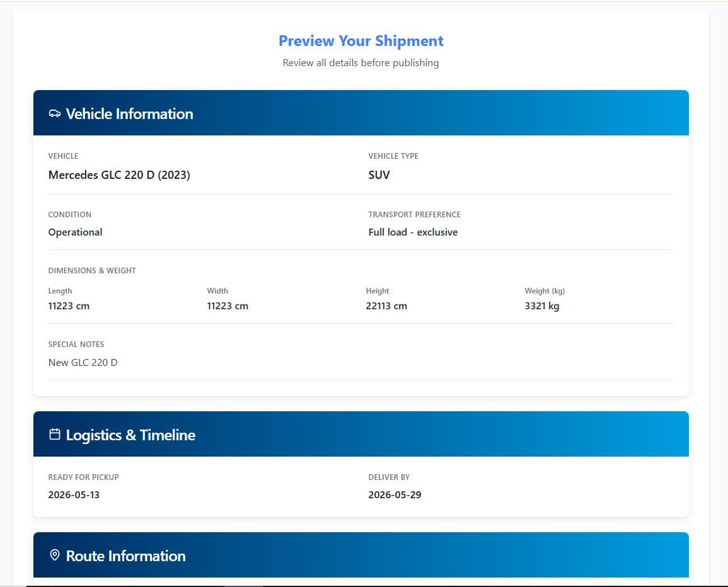
Task: Click the pickup date 2026-05-13
Action: click(x=74, y=494)
